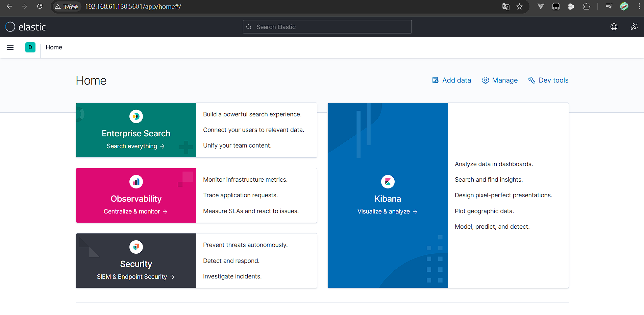Go back with browser back arrow

coord(9,6)
